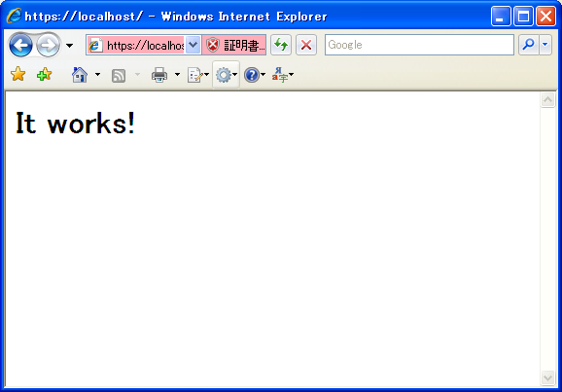Click Add to Favorites star-plus icon
The image size is (562, 392).
45,75
